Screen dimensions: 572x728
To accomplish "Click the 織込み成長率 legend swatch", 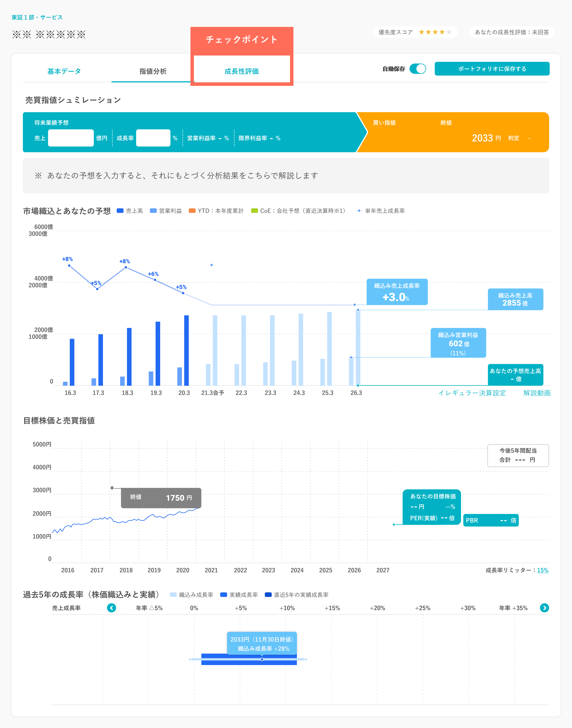I will [173, 595].
